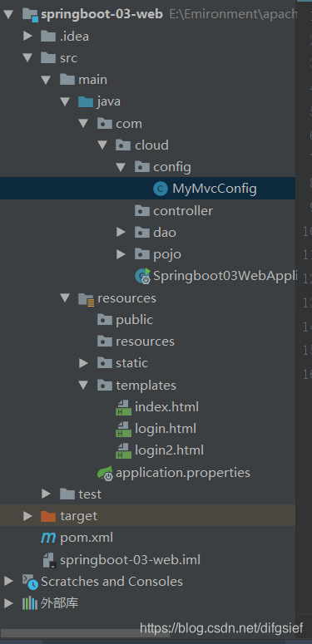Expand the .idea folder arrow

coord(27,37)
